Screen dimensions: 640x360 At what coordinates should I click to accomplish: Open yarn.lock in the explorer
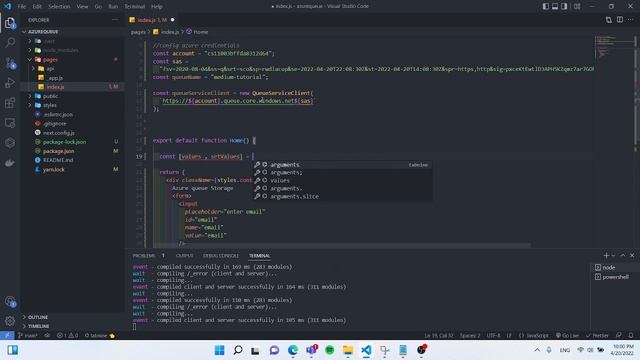point(53,169)
